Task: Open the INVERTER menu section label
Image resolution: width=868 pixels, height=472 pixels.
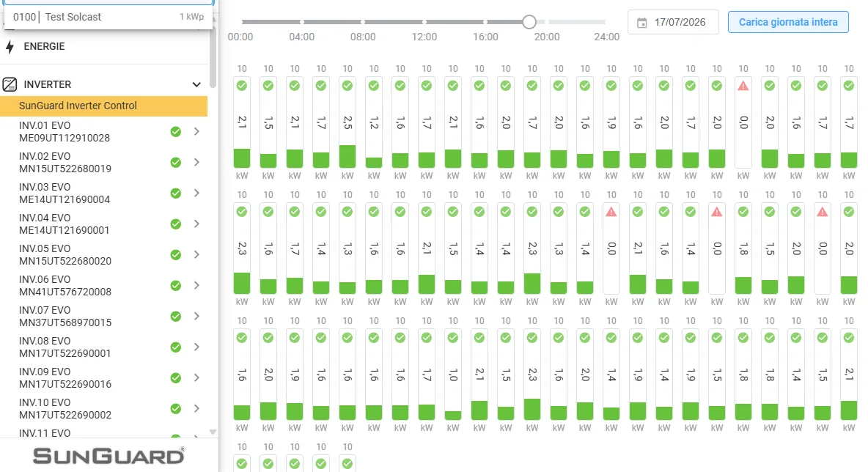Action: click(x=48, y=85)
